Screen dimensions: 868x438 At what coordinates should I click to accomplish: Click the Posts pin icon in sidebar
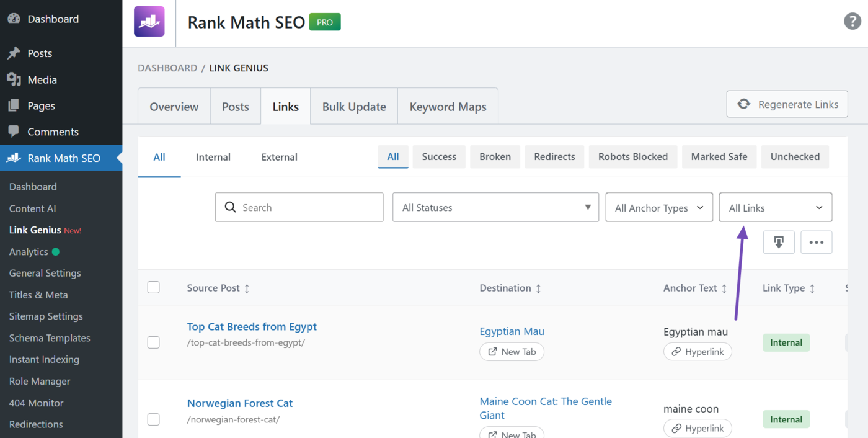14,53
